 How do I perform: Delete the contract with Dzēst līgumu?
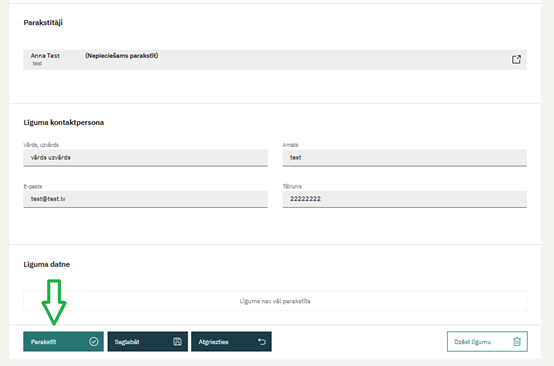[487, 342]
